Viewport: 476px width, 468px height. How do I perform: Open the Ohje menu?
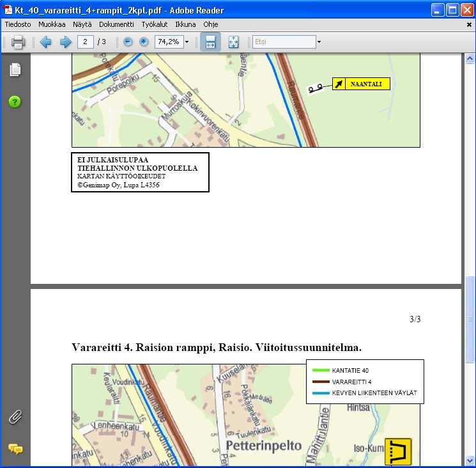[211, 24]
